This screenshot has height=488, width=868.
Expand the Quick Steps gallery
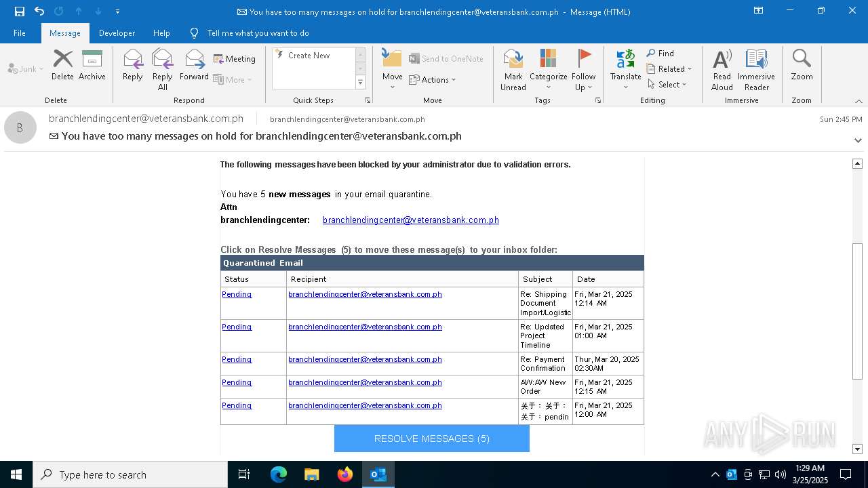pos(360,83)
